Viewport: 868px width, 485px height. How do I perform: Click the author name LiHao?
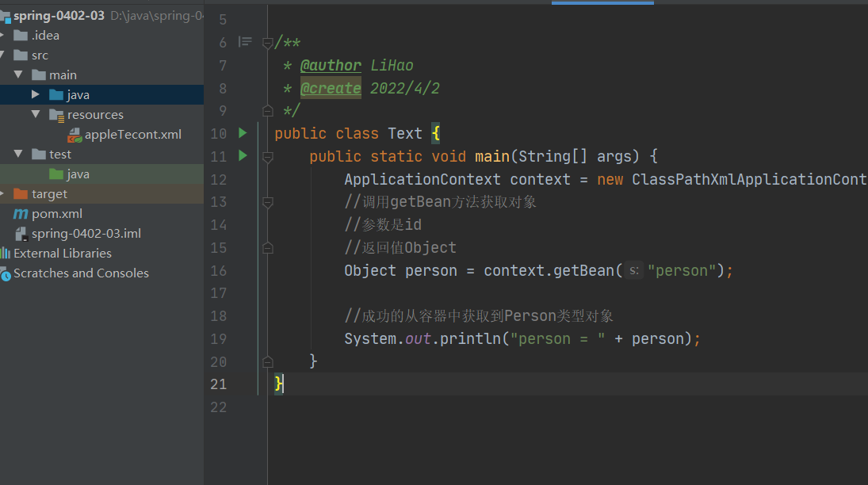pos(392,65)
